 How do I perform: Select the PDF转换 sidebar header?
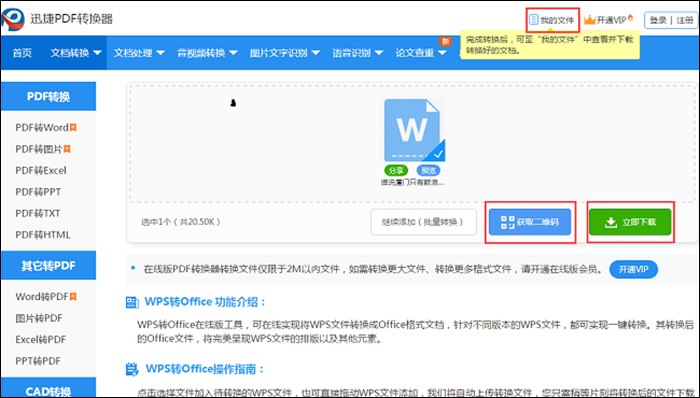(48, 96)
